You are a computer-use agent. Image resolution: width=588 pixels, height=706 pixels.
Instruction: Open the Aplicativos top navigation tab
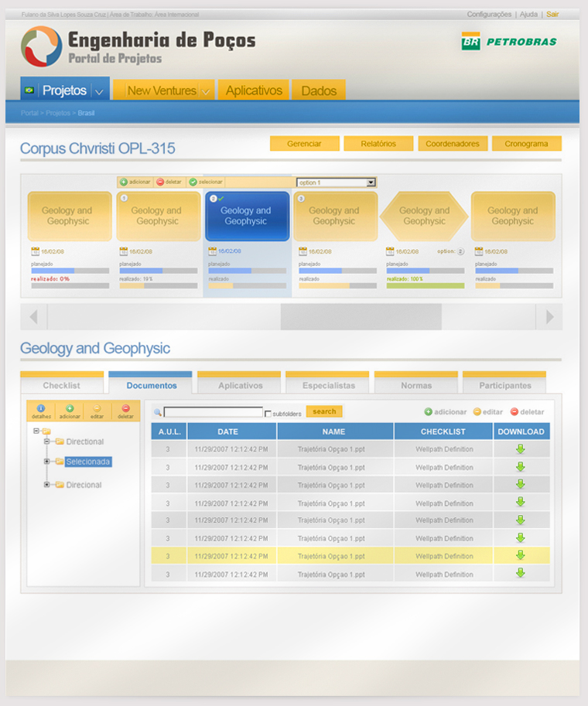[254, 90]
